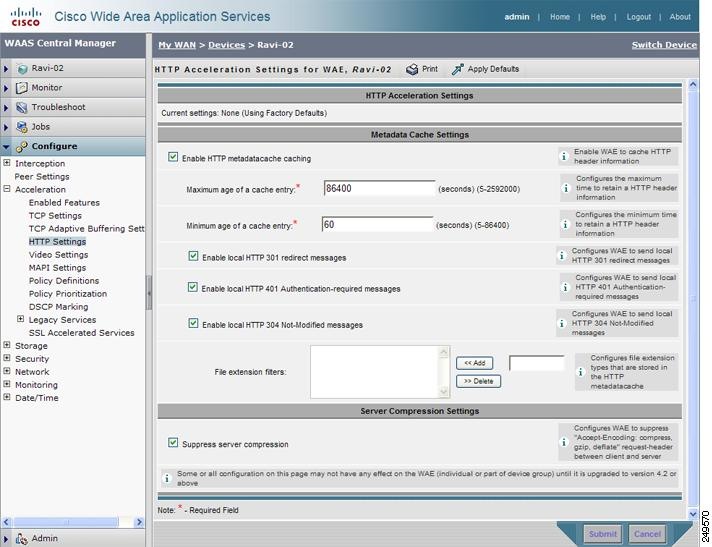Click the sidebar horizontal scrollbar right arrow
Screen dimensions: 712x547
139,522
